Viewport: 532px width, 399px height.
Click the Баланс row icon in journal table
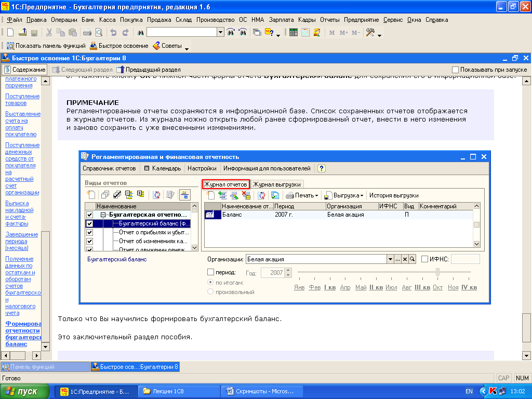pyautogui.click(x=210, y=215)
